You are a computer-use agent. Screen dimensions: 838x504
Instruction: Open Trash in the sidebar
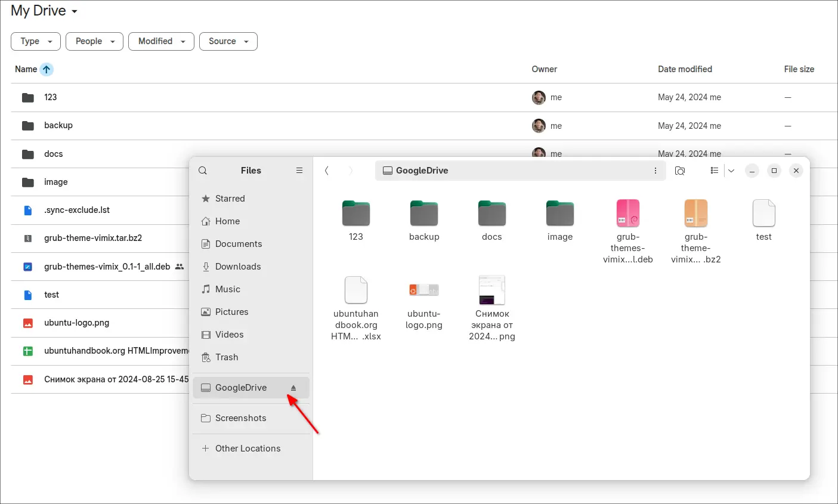click(226, 357)
